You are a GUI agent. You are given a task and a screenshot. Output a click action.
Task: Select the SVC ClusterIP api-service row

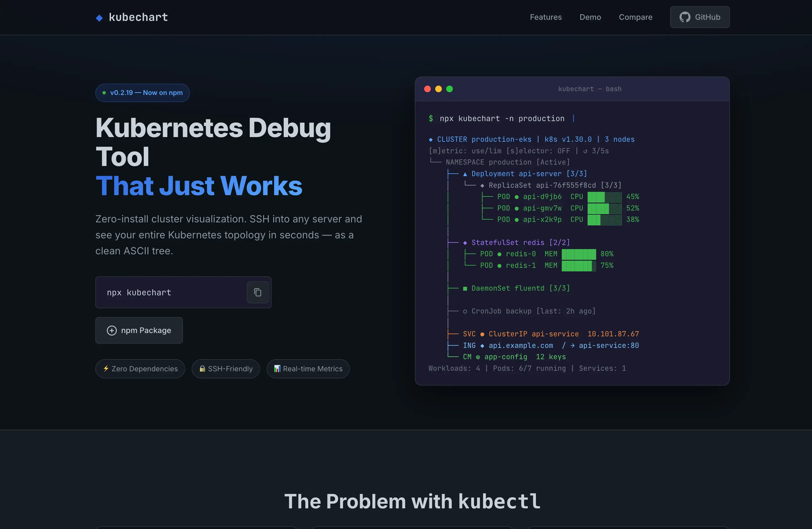[543, 334]
